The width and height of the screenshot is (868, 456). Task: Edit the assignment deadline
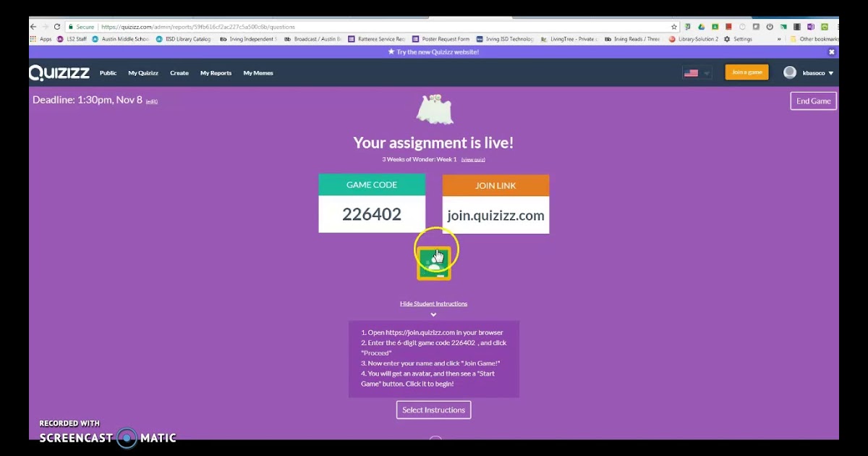(152, 101)
